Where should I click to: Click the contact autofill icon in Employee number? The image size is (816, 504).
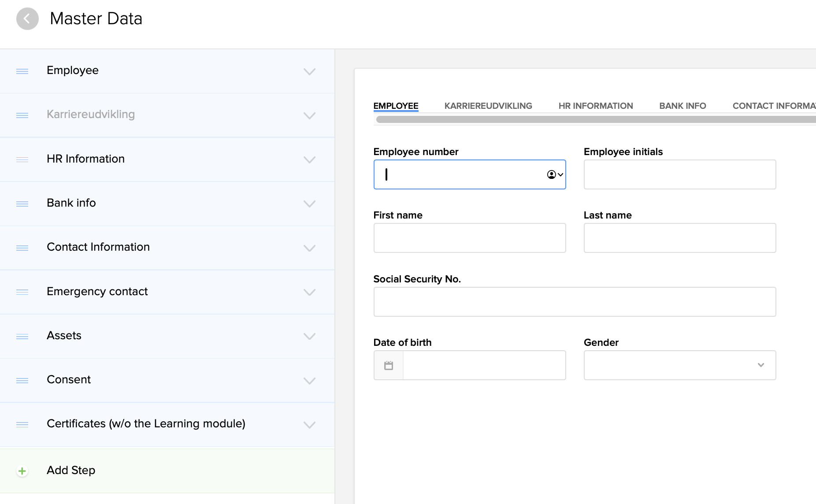554,174
